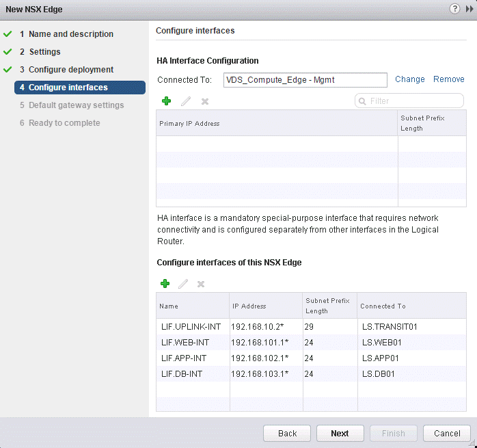
Task: Click the expand arrows in the title bar
Action: point(469,8)
